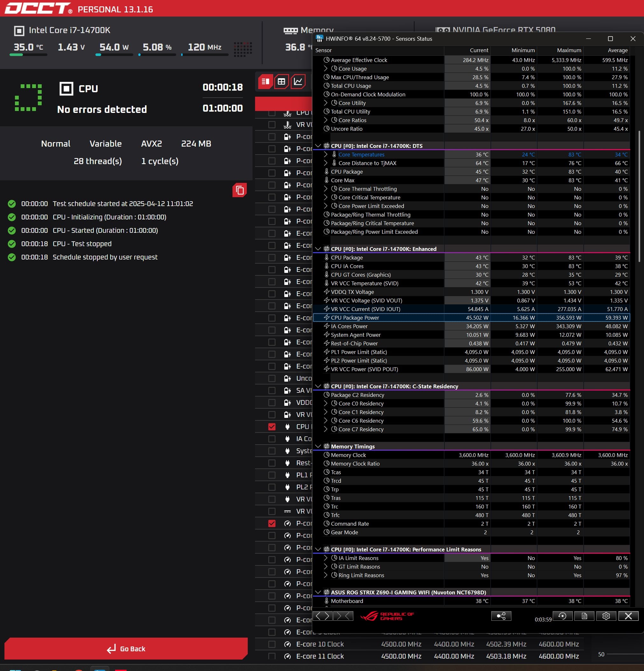644x671 pixels.
Task: Collapse the CPU Enhanced sensor group
Action: 318,249
